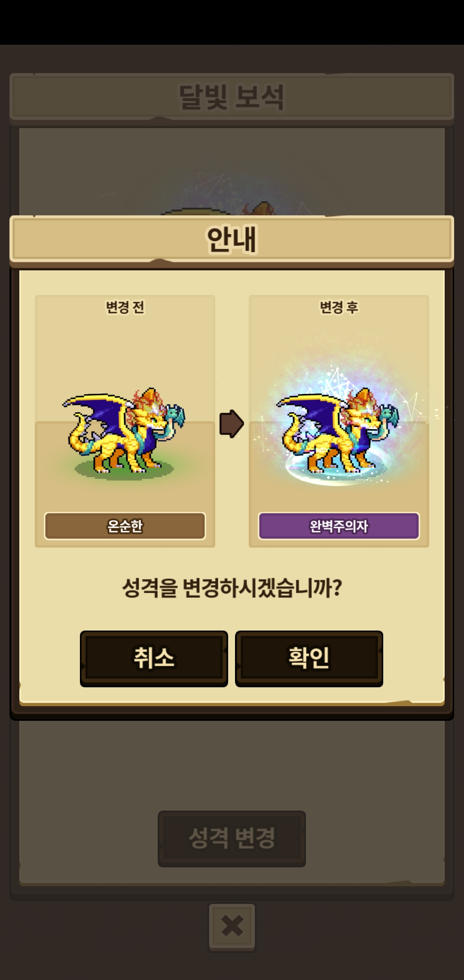Viewport: 464px width, 980px height.
Task: Click the 변경 전 panel heading
Action: point(125,307)
